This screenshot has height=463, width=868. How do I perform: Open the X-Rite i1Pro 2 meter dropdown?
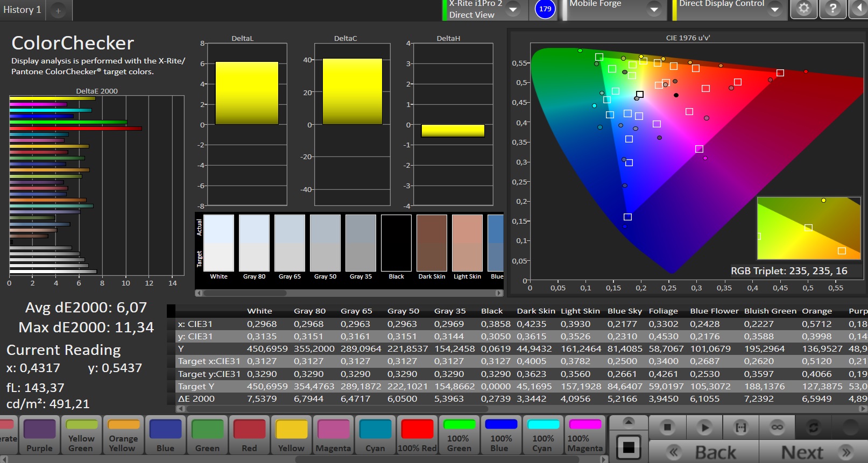pos(513,9)
